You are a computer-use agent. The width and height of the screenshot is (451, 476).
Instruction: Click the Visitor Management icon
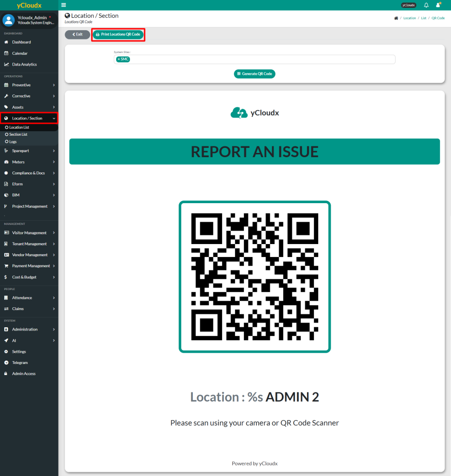pos(7,232)
